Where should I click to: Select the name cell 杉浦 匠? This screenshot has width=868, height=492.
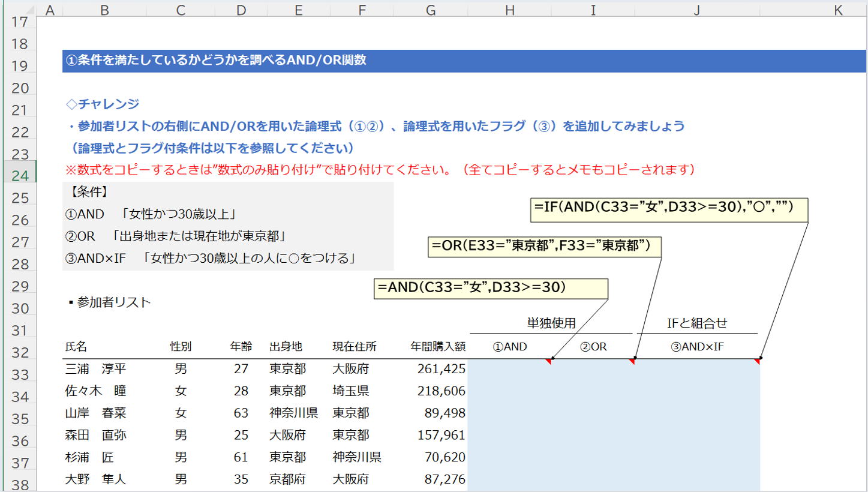(104, 457)
